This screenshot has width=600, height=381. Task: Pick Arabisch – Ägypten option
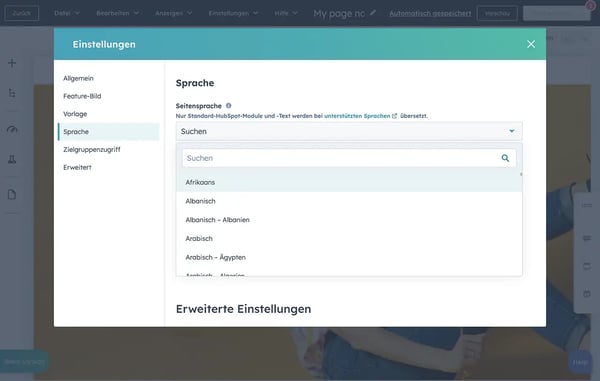coord(349,257)
